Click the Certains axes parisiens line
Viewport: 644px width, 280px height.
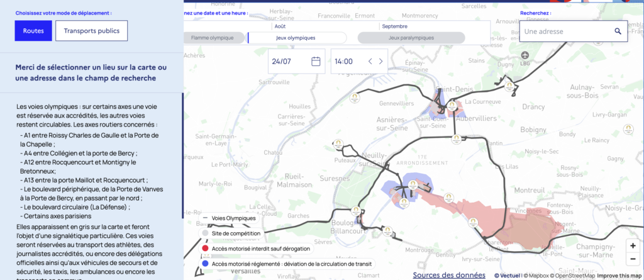[57, 216]
